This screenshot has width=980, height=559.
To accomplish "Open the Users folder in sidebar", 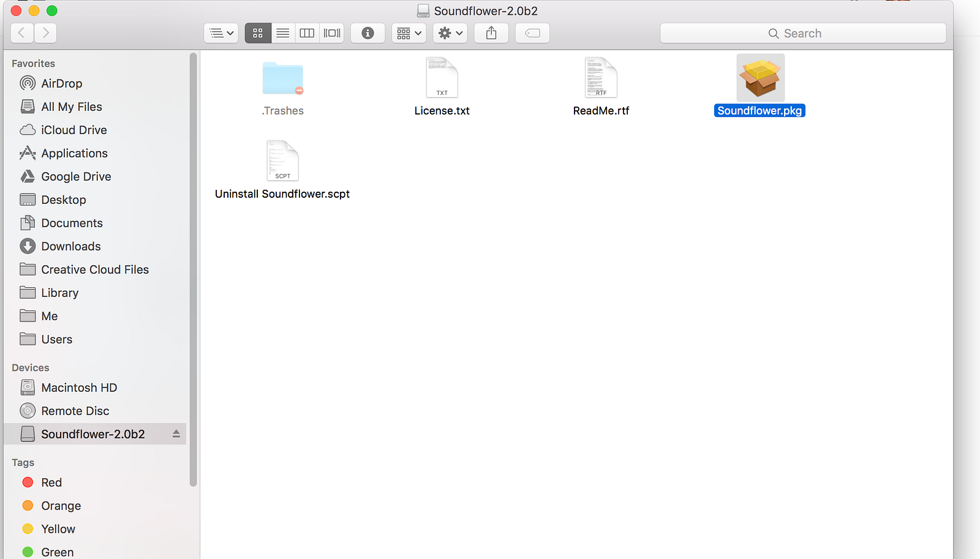I will [x=95, y=339].
